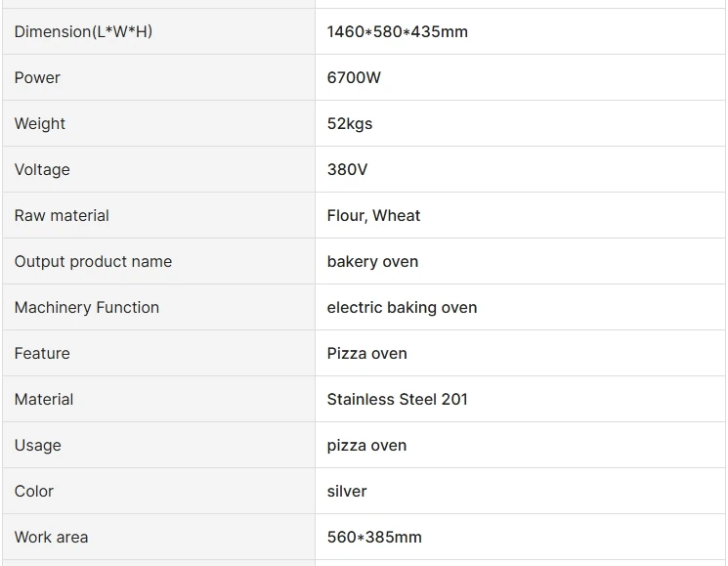
Task: Click the 1460*580*435mm dimension value
Action: tap(397, 31)
